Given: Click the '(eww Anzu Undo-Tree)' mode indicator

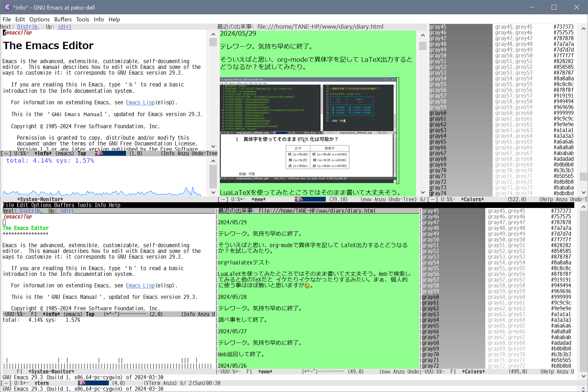Looking at the screenshot, I should click(x=389, y=199).
